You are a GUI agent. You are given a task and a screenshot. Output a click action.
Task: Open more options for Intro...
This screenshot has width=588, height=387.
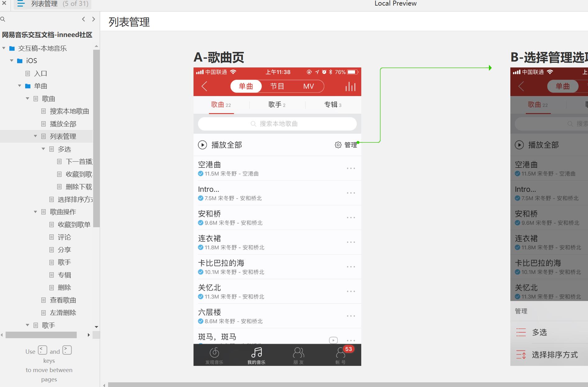(x=351, y=193)
